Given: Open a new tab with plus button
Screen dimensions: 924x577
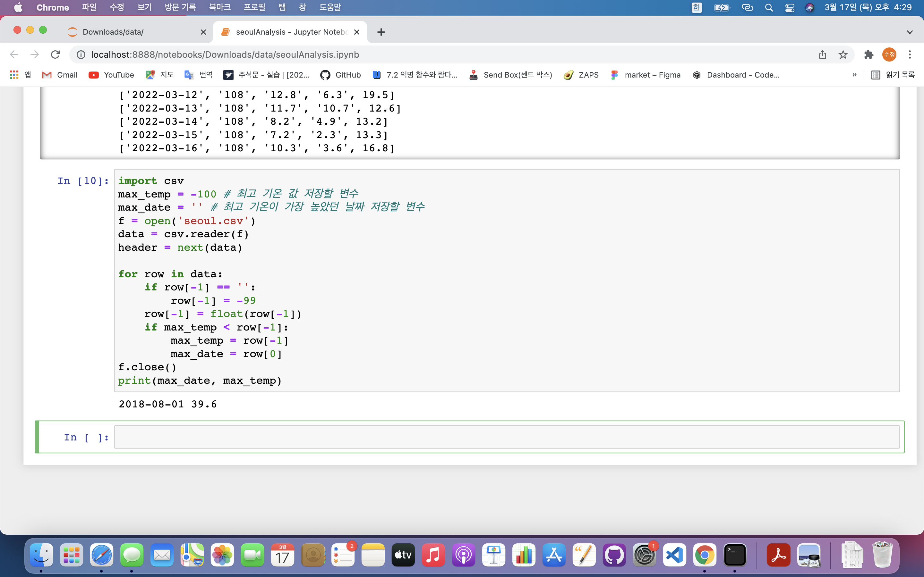Looking at the screenshot, I should pyautogui.click(x=381, y=32).
